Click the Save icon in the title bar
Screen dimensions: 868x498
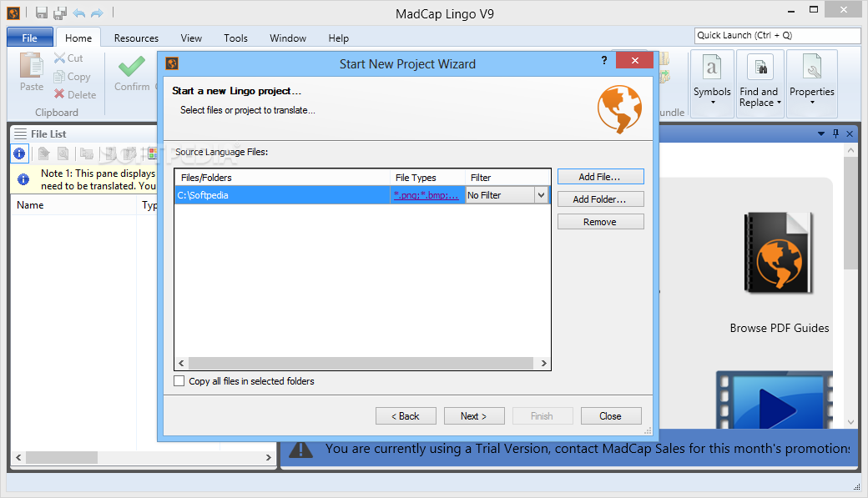click(42, 13)
